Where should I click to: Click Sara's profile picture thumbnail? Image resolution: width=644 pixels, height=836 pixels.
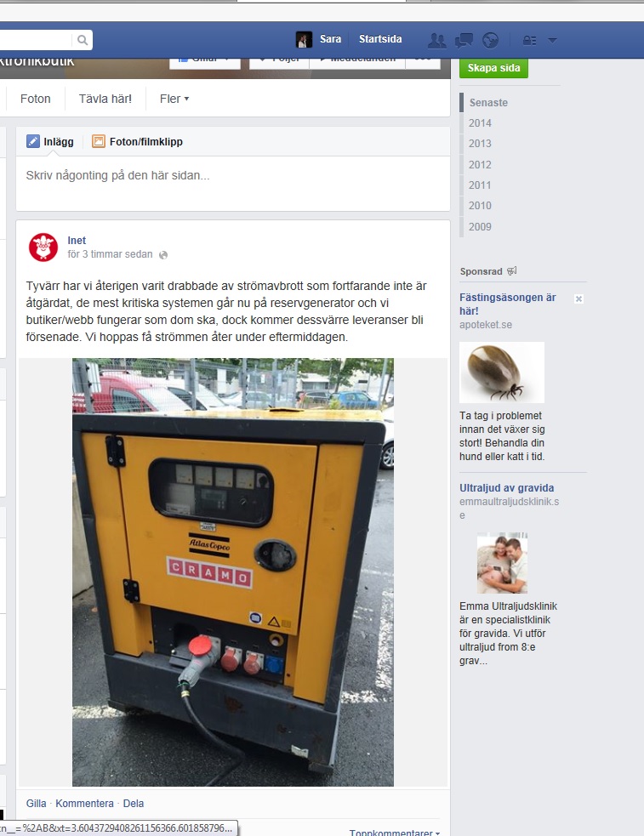point(304,39)
